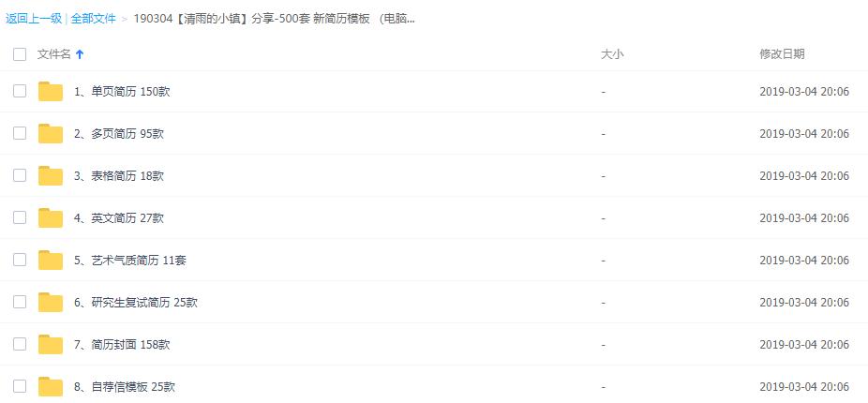Check the box for 单页简历 150款

coord(20,91)
